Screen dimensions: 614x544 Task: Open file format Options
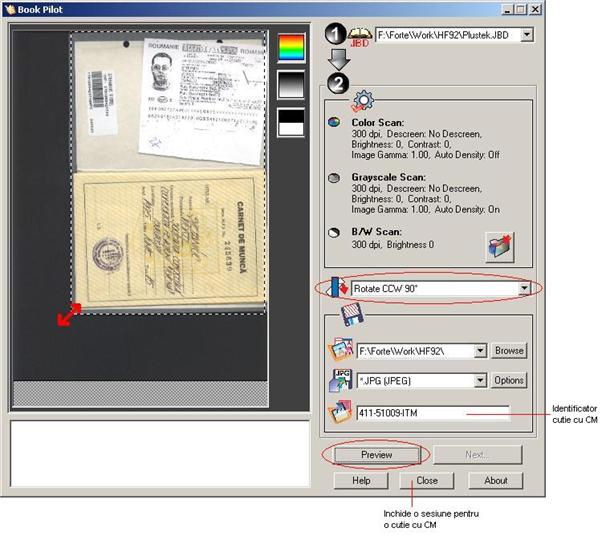click(509, 381)
